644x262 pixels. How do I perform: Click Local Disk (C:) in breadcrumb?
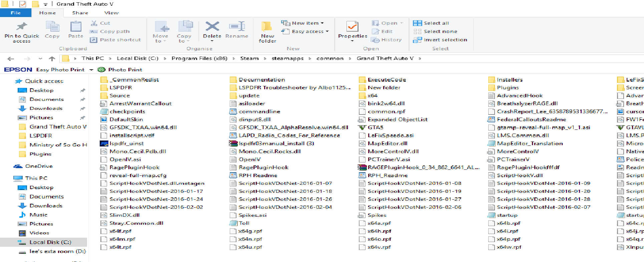pyautogui.click(x=137, y=58)
